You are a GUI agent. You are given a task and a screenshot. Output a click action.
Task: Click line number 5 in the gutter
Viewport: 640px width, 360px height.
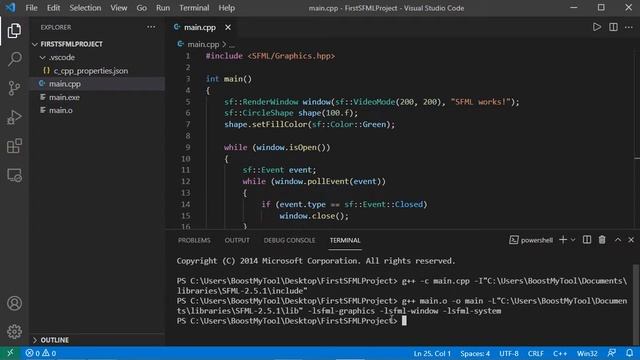click(188, 102)
